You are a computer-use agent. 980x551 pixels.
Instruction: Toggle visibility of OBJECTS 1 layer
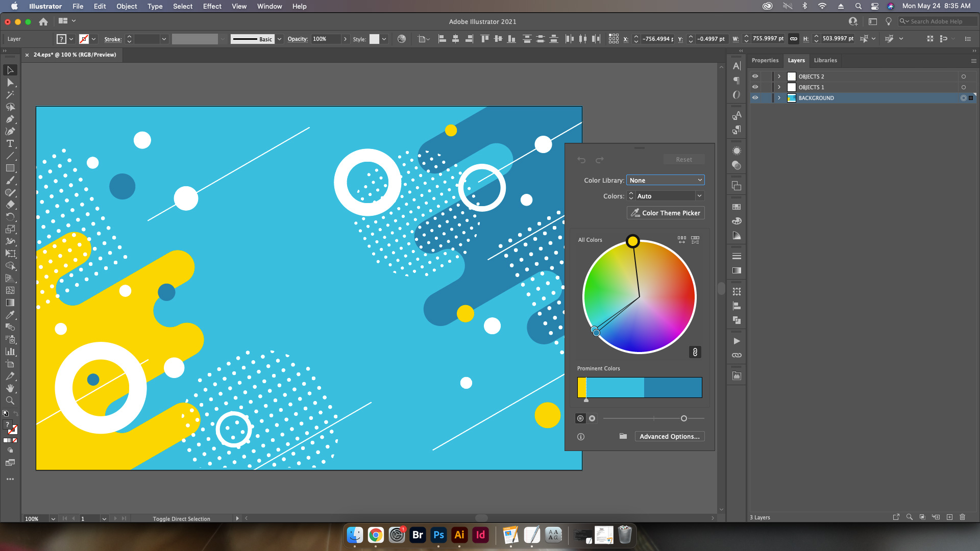[x=755, y=87]
